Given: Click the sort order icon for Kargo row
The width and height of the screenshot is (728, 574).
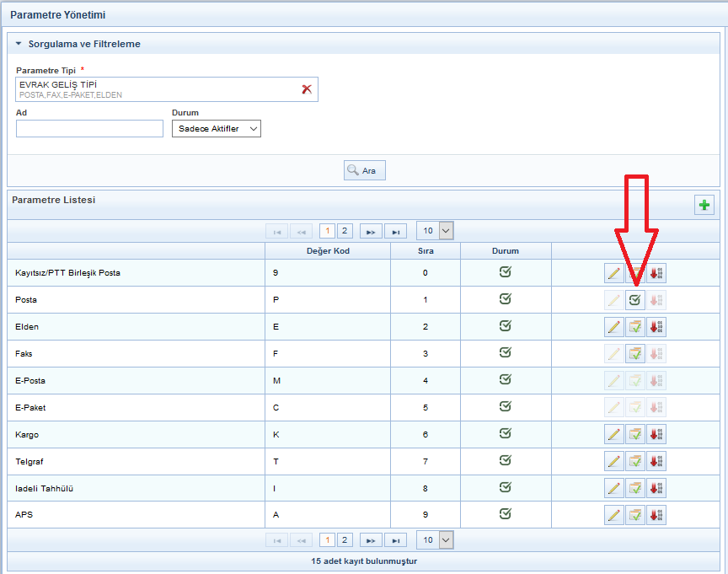Looking at the screenshot, I should (x=656, y=435).
